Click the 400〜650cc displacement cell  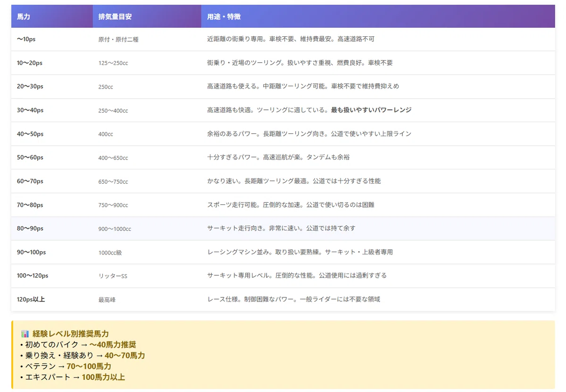pyautogui.click(x=147, y=158)
